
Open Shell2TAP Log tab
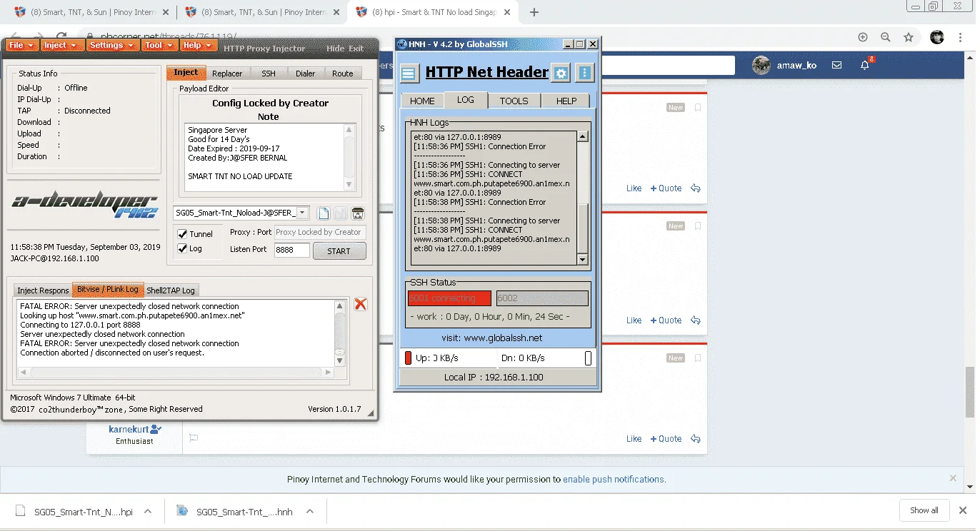point(170,290)
